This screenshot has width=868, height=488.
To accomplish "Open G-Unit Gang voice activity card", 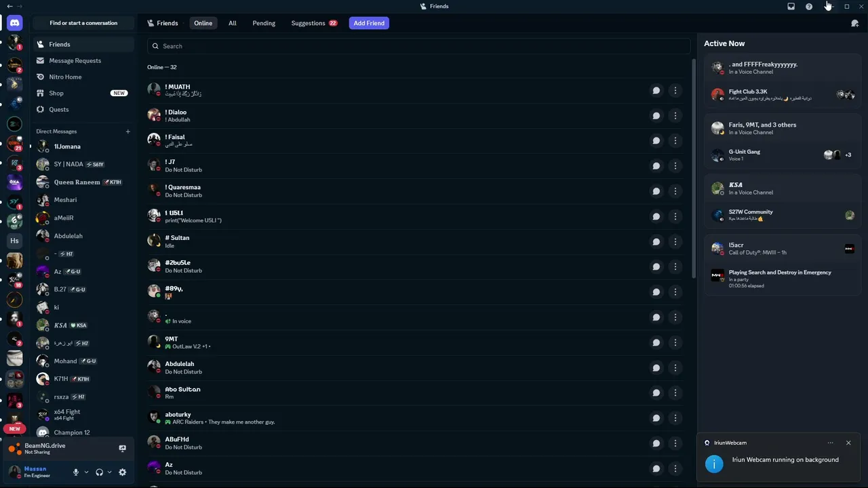I will point(783,155).
